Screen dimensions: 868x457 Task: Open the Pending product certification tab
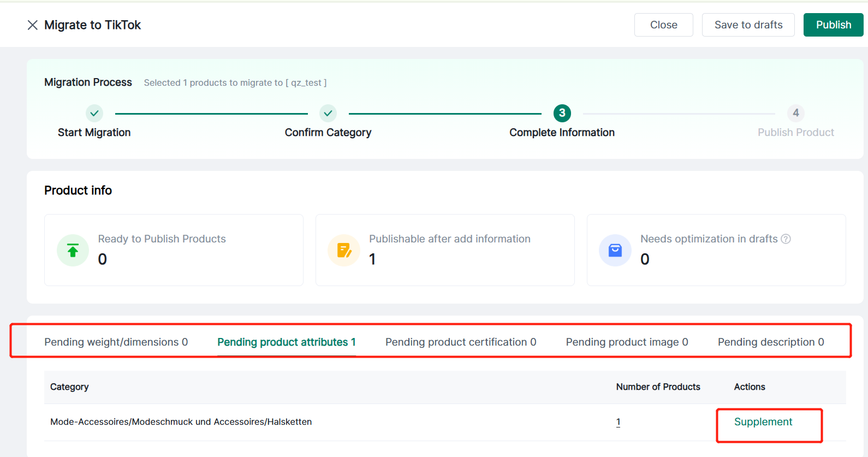[x=461, y=342]
